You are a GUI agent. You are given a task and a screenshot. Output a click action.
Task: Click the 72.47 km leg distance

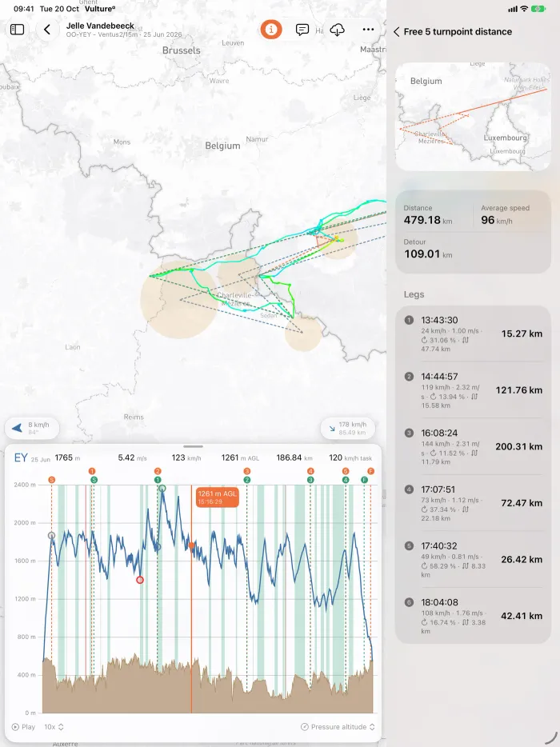522,503
